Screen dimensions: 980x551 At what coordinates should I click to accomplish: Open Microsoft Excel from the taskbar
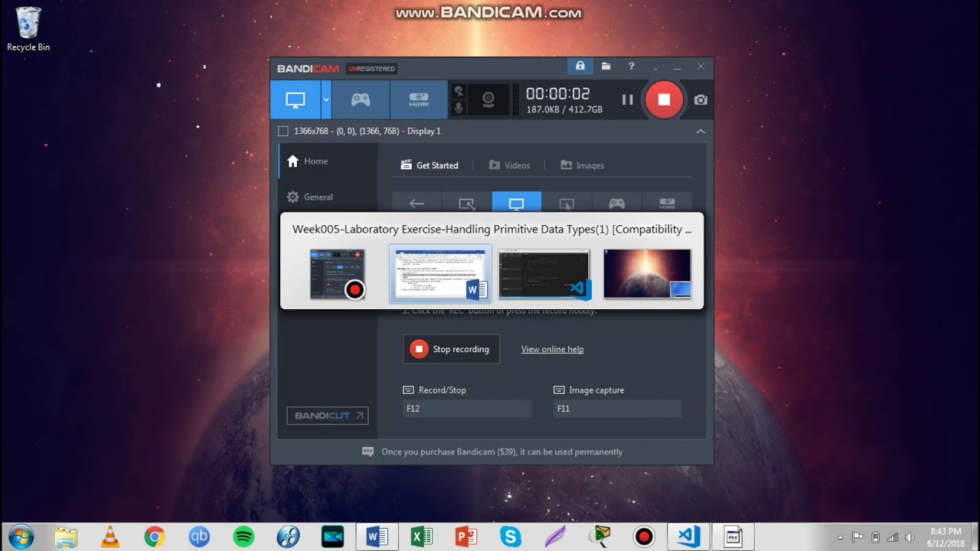pos(422,536)
